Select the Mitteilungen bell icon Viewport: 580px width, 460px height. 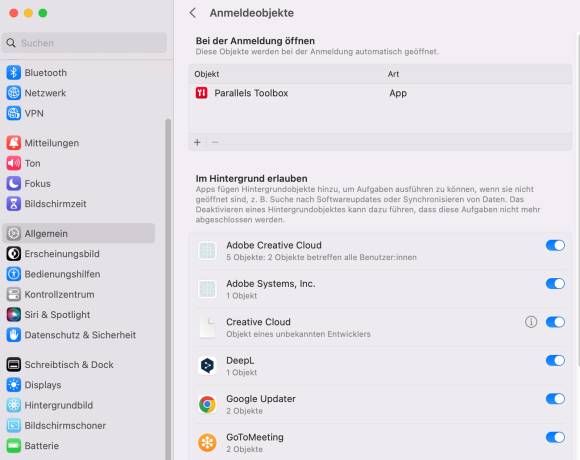[14, 143]
